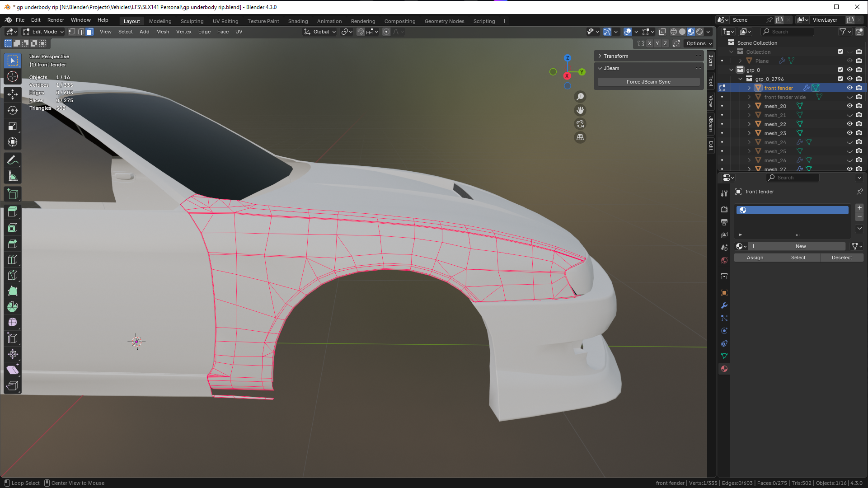Open the Modifiers wrench properties tab

coord(724,305)
